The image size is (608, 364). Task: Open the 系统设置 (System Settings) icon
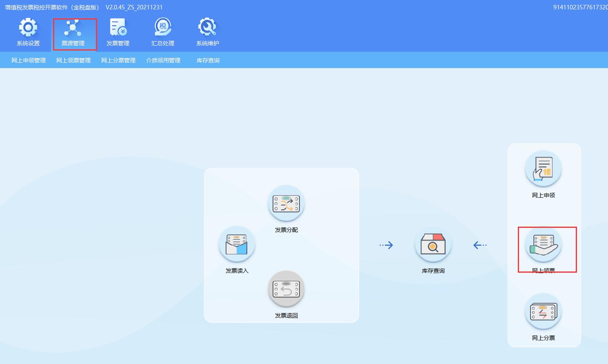(27, 32)
